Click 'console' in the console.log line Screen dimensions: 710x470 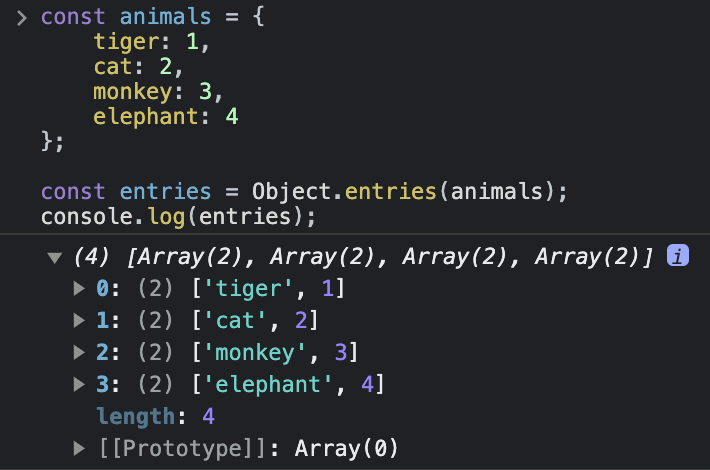pos(86,216)
